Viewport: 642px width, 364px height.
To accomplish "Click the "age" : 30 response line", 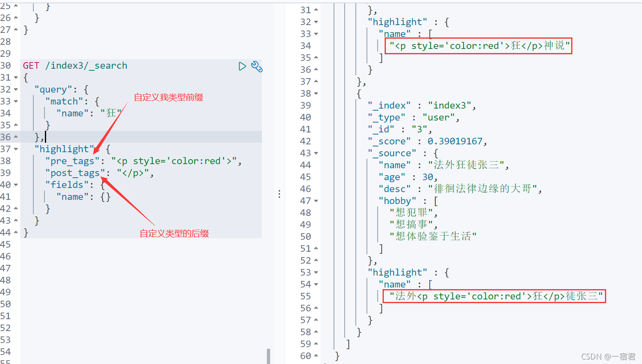I will point(408,177).
